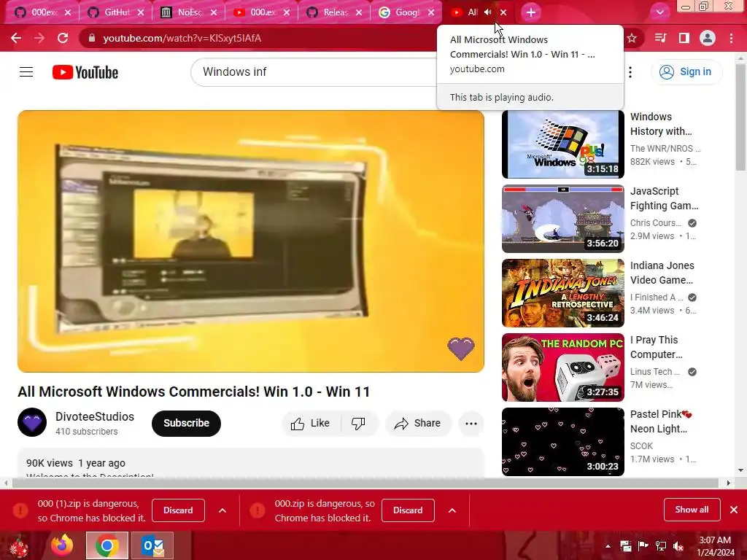Open the DivoteeStudios channel avatar
747x560 pixels.
tap(32, 422)
